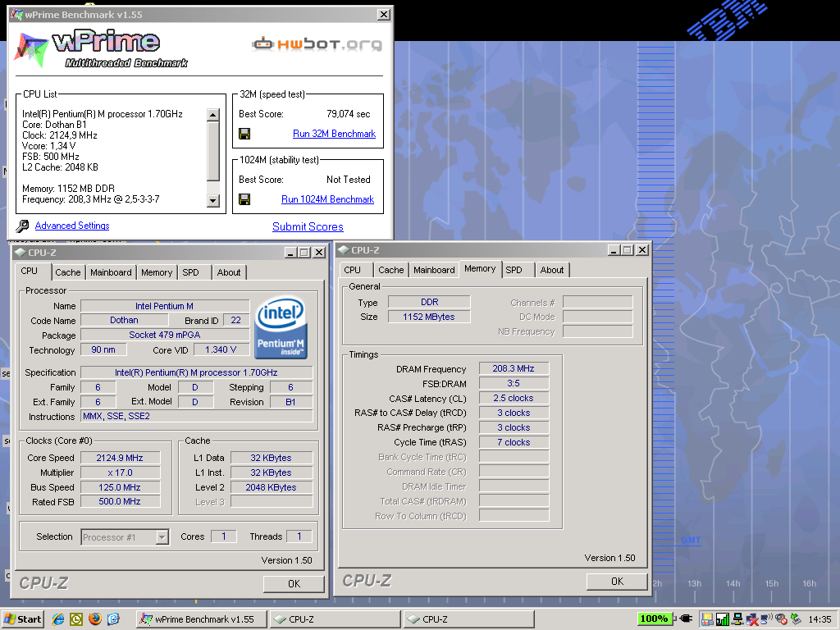Image resolution: width=840 pixels, height=630 pixels.
Task: Click the Level 2 cache field 2048 KBytes
Action: tap(271, 487)
